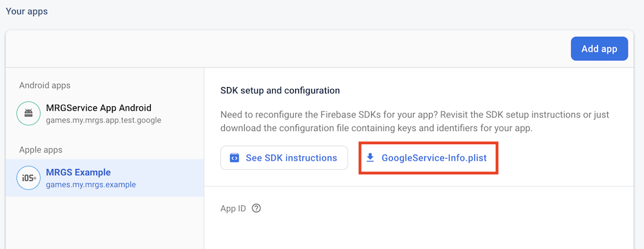Click the Apple apps section label

coord(41,150)
